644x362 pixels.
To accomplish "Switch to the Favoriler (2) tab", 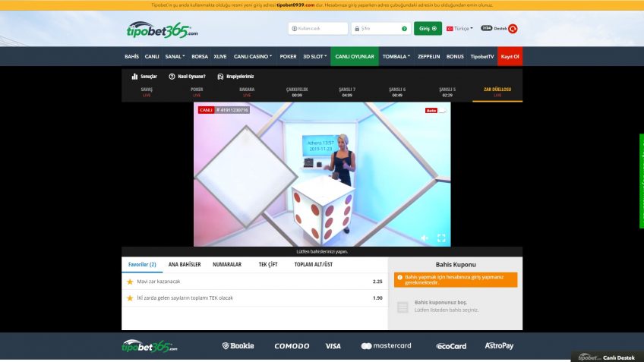I will pos(142,265).
